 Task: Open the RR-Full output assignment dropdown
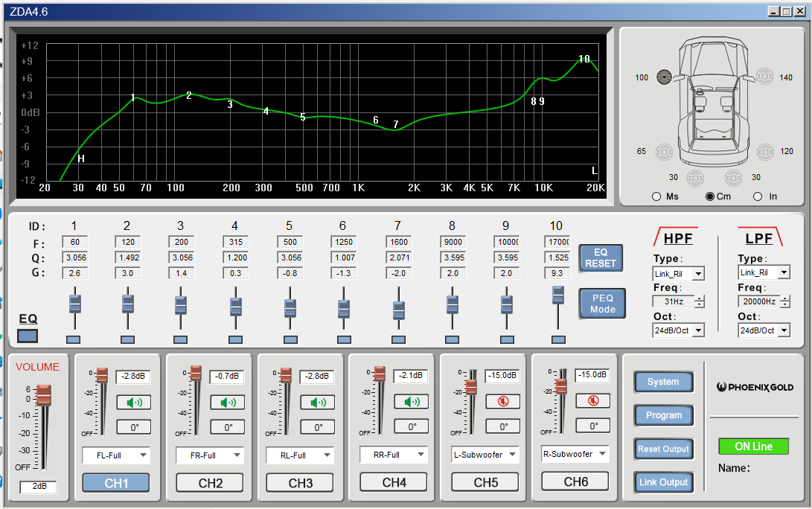click(394, 455)
